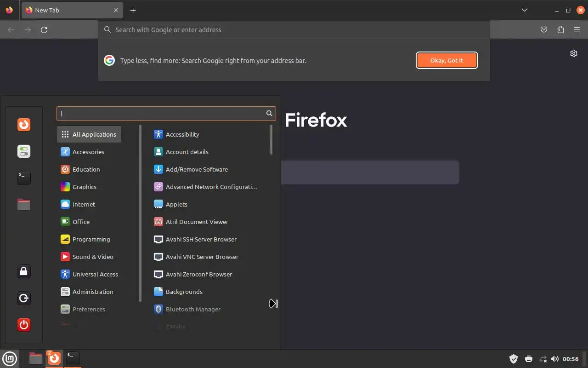Select the Accessories category
Viewport: 588px width, 368px height.
coord(83,152)
